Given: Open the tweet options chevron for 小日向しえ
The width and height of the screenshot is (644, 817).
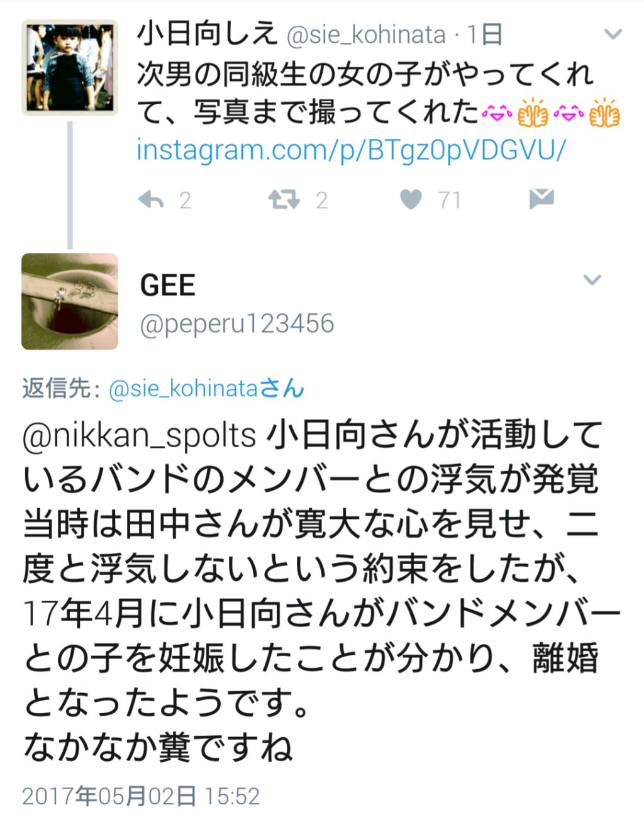Looking at the screenshot, I should (613, 34).
